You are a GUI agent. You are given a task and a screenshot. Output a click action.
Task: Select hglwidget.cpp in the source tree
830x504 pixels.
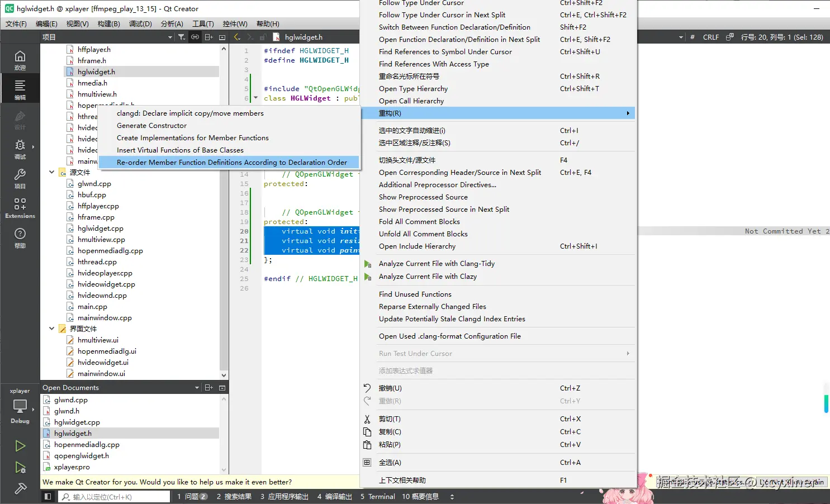click(x=101, y=228)
